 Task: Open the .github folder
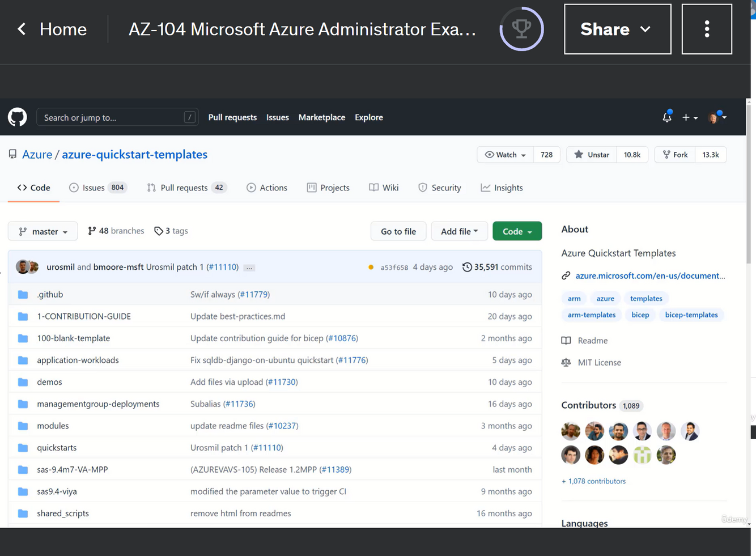coord(50,294)
